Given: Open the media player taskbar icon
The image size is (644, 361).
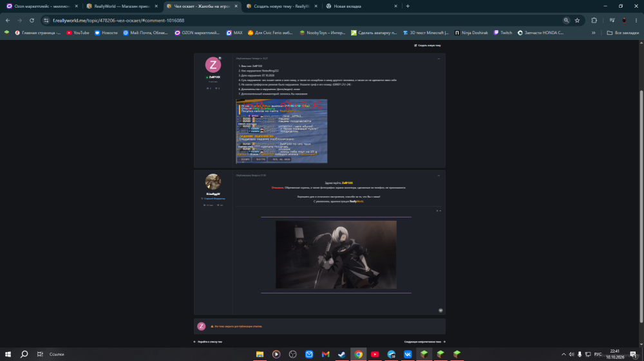Looking at the screenshot, I should [x=276, y=354].
